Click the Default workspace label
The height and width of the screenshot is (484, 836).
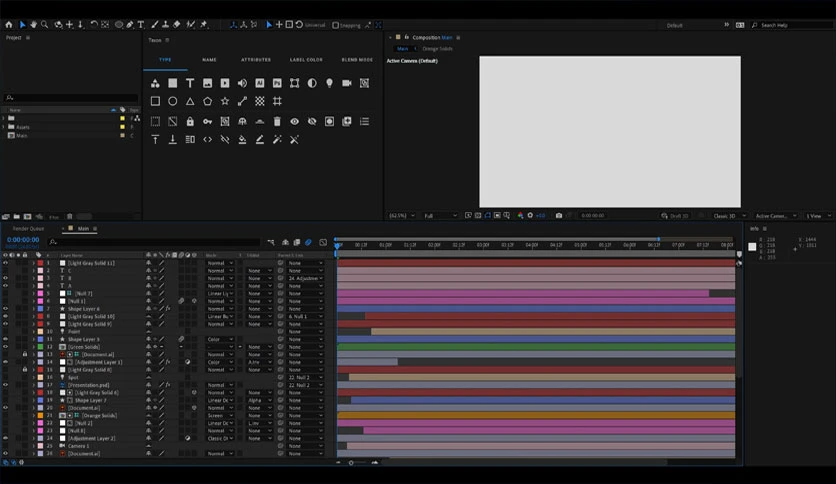pyautogui.click(x=674, y=25)
